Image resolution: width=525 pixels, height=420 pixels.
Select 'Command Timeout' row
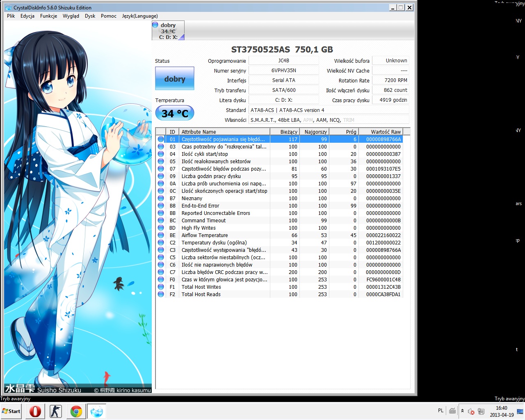(x=279, y=221)
